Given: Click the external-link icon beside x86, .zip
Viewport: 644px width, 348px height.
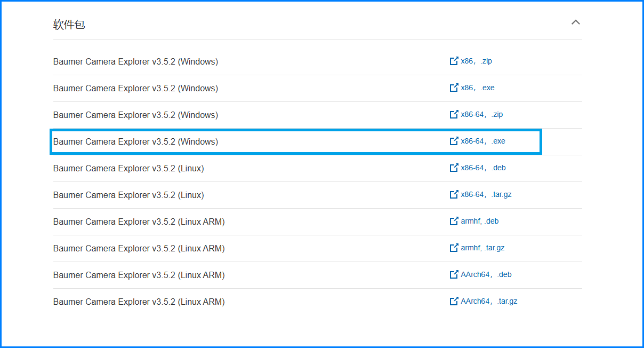Looking at the screenshot, I should [454, 61].
